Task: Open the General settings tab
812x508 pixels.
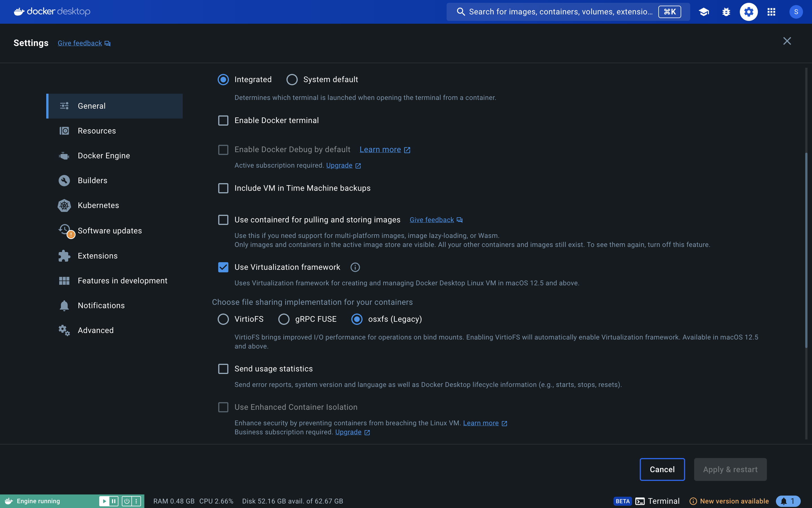Action: (114, 106)
